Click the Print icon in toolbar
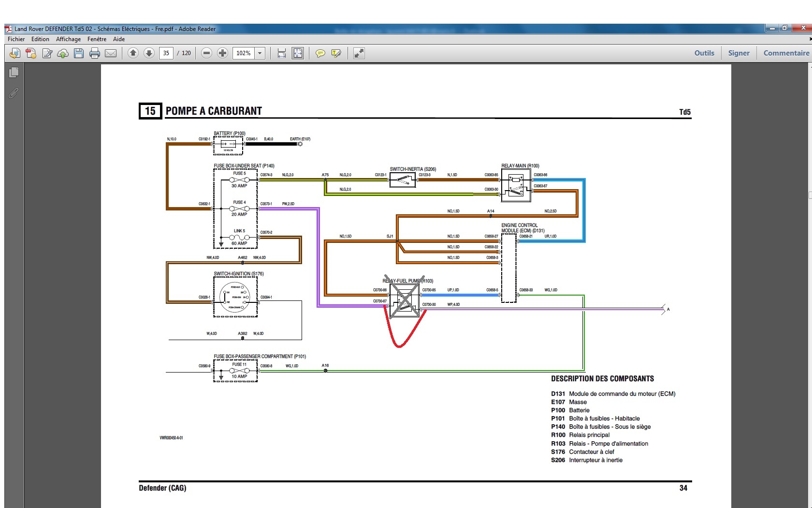Viewport: 812px width, 508px height. click(95, 53)
